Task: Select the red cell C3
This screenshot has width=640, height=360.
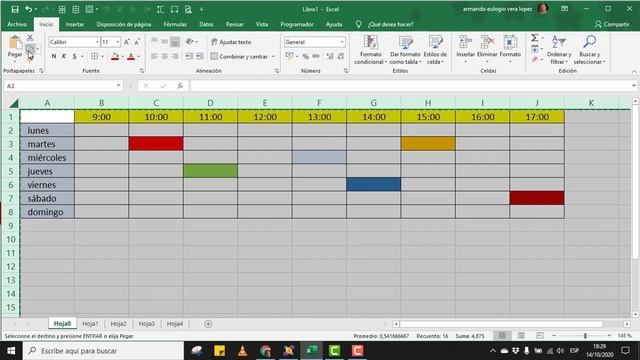Action: click(x=156, y=144)
